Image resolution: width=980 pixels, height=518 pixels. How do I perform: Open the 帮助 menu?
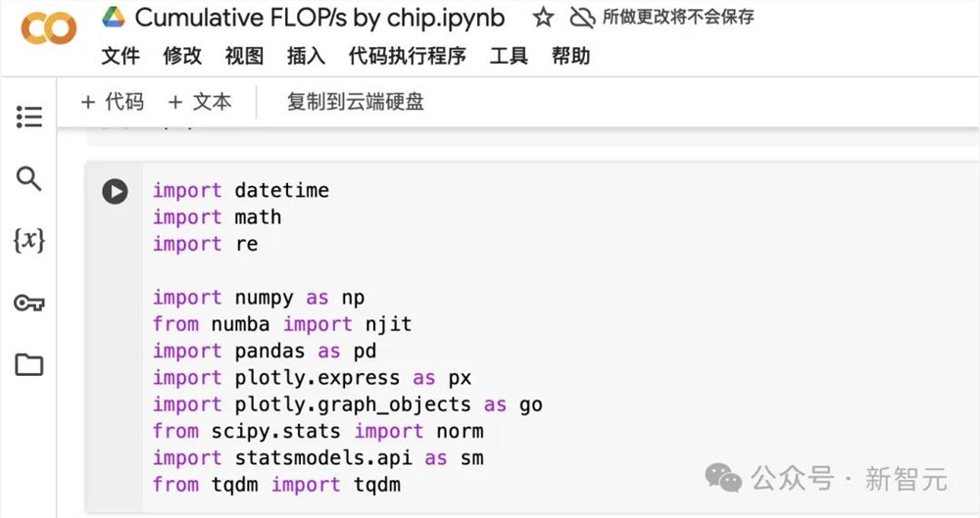click(570, 56)
